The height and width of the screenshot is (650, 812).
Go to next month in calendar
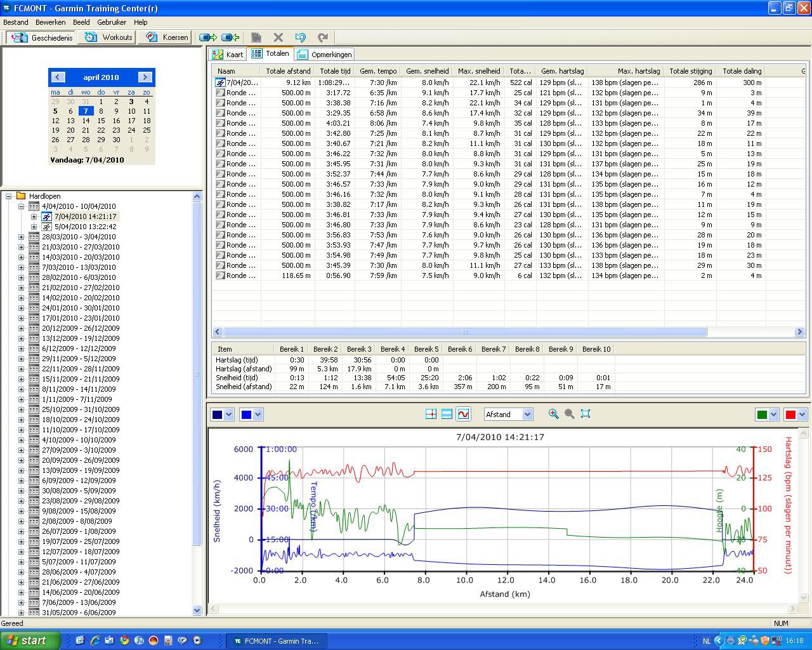click(145, 77)
